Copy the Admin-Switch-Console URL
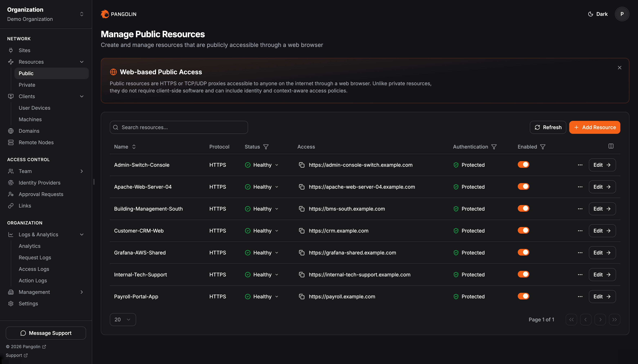This screenshot has width=638, height=364. (x=302, y=165)
